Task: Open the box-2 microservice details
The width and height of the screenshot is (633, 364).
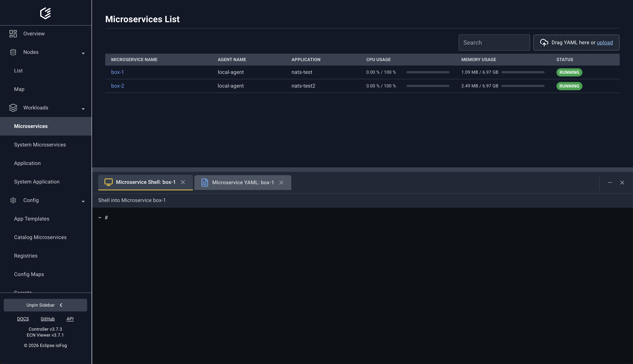Action: coord(117,86)
